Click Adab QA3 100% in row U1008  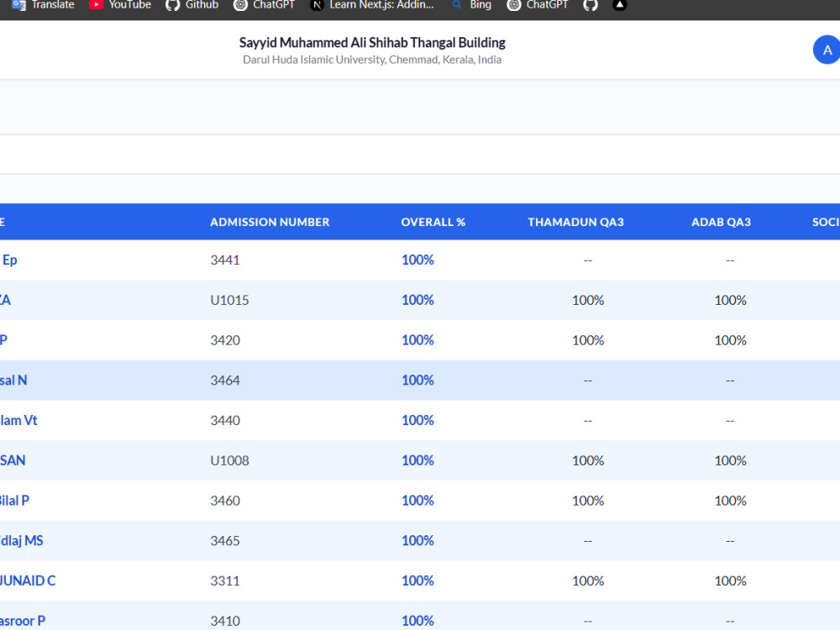[x=730, y=460]
